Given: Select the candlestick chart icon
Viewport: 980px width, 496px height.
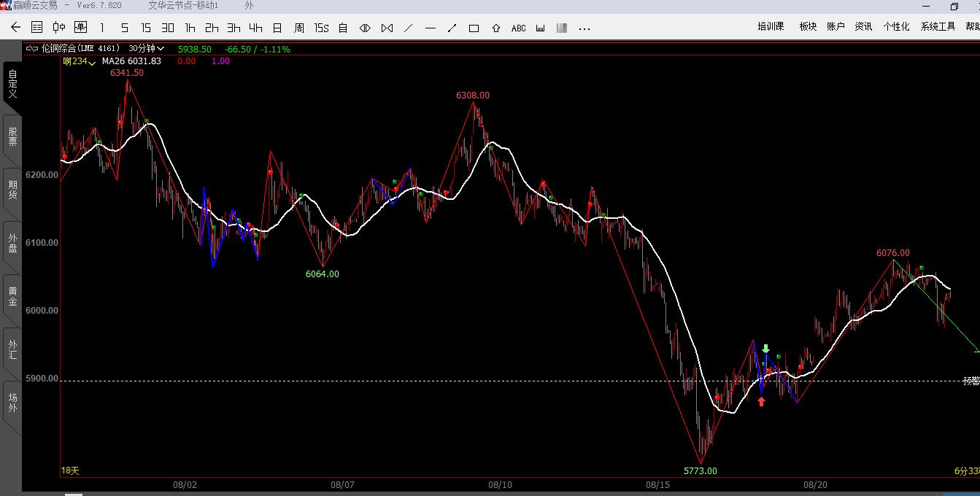Looking at the screenshot, I should point(59,28).
